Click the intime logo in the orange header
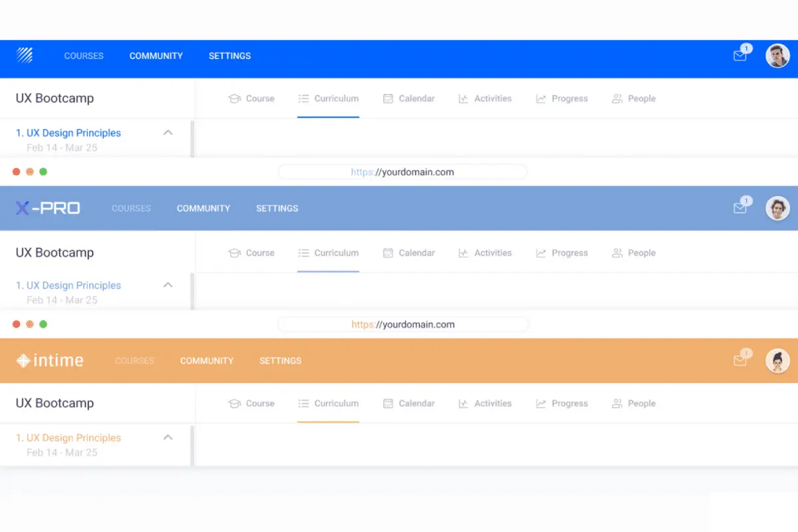The image size is (798, 532). coord(50,360)
